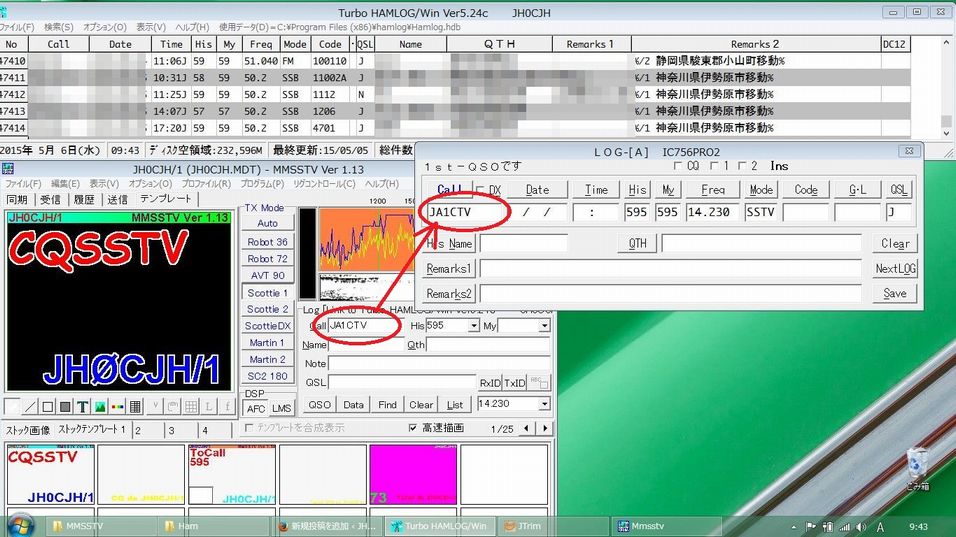Click the greyed grid-align template icon
This screenshot has height=537, width=956.
pyautogui.click(x=191, y=407)
